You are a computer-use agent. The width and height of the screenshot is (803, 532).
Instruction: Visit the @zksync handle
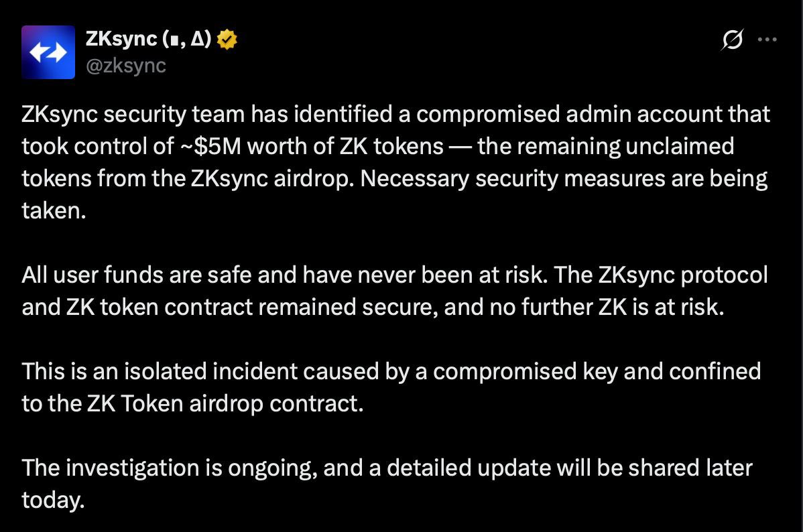tap(126, 66)
